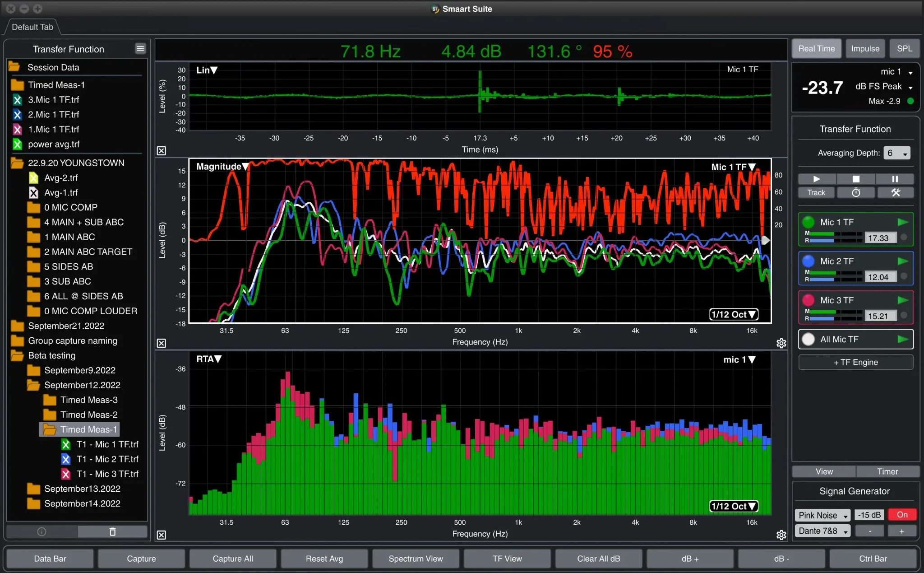
Task: Select the track timer icon in Transfer Function
Action: point(855,192)
